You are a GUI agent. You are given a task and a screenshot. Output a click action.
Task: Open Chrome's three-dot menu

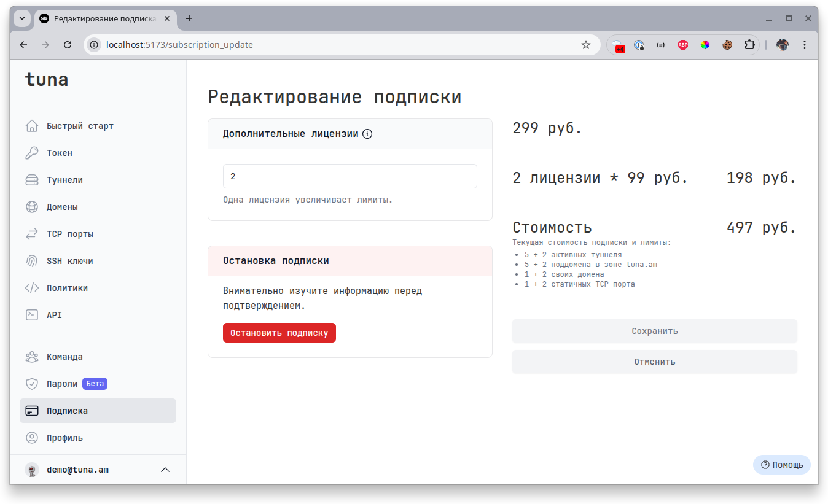pos(805,45)
